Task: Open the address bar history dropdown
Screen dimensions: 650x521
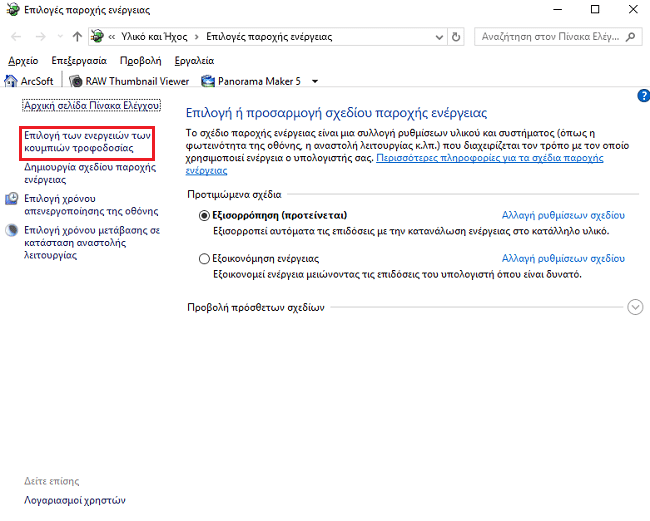Action: (x=440, y=37)
